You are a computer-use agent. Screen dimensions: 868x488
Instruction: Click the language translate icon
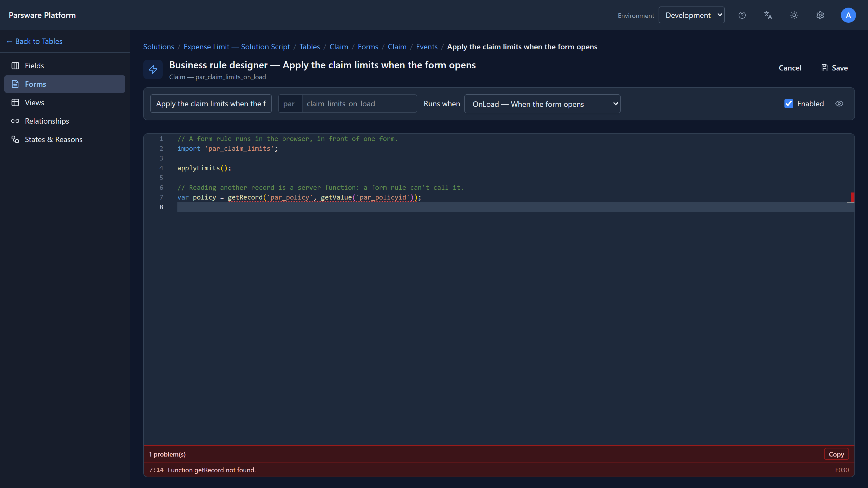click(768, 15)
